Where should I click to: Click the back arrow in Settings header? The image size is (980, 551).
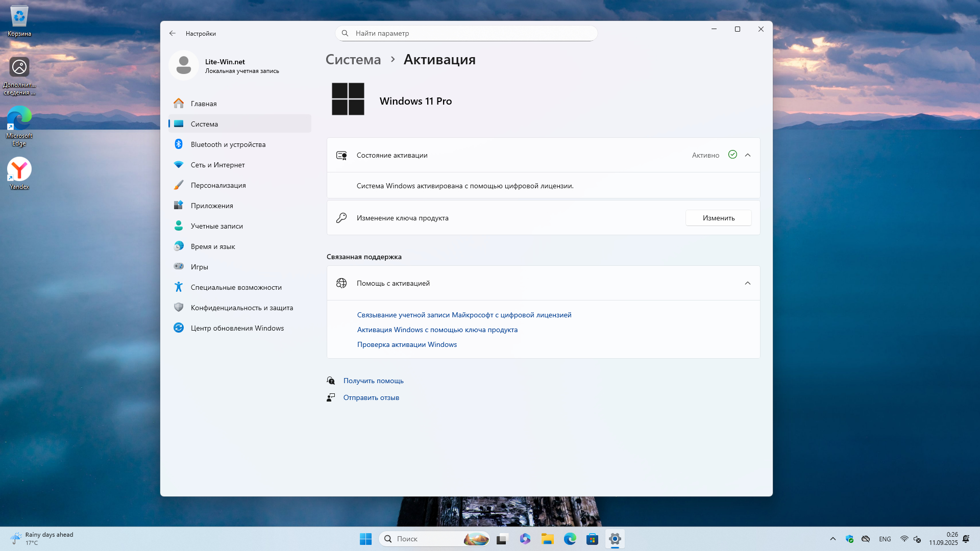point(173,33)
